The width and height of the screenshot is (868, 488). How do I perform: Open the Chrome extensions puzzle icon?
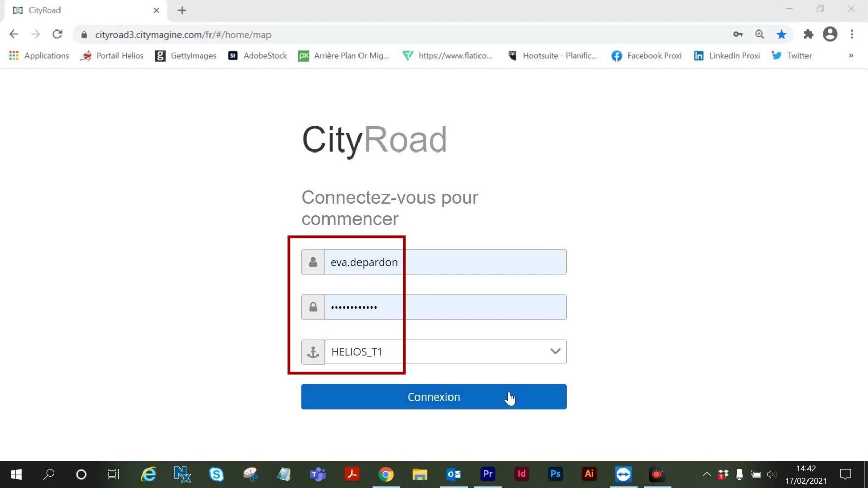[x=809, y=34]
